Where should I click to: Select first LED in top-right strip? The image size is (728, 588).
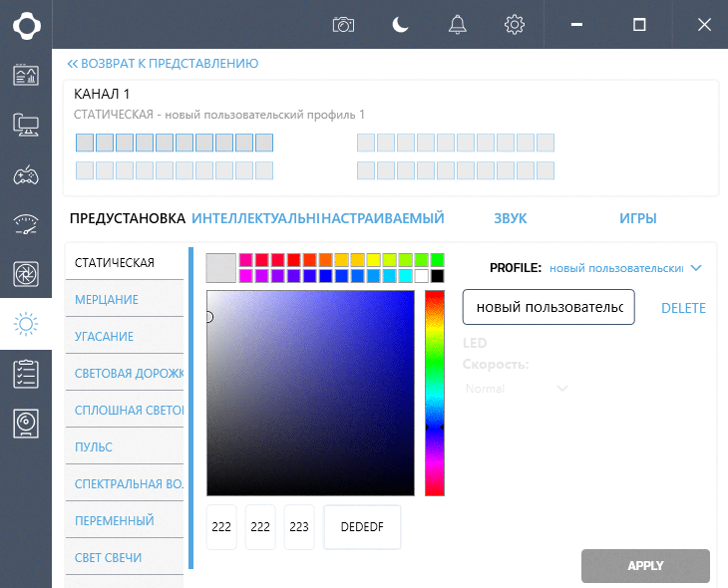[366, 143]
